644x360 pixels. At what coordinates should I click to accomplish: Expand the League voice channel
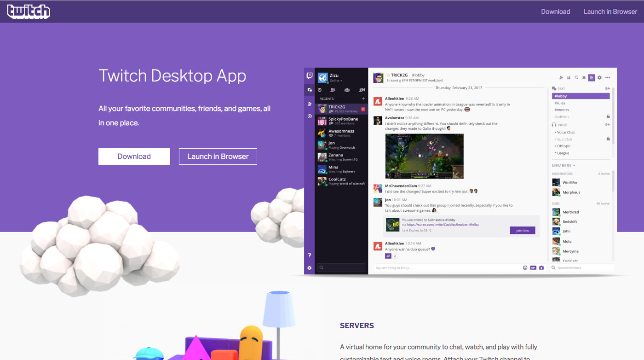click(x=562, y=153)
